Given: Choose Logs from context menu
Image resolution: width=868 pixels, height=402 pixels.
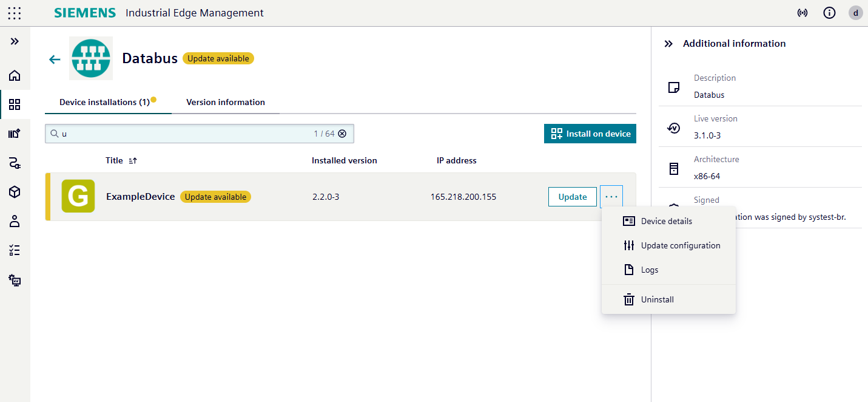Looking at the screenshot, I should coord(668,270).
